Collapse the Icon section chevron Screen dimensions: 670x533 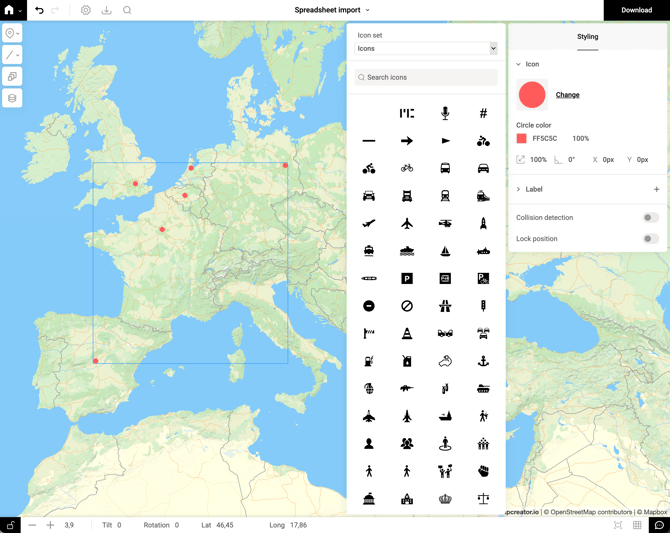(518, 64)
